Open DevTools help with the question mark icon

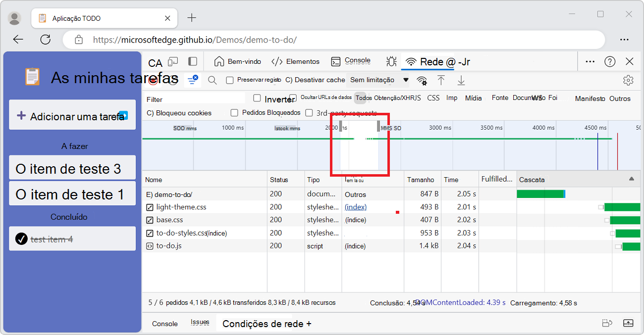click(609, 61)
